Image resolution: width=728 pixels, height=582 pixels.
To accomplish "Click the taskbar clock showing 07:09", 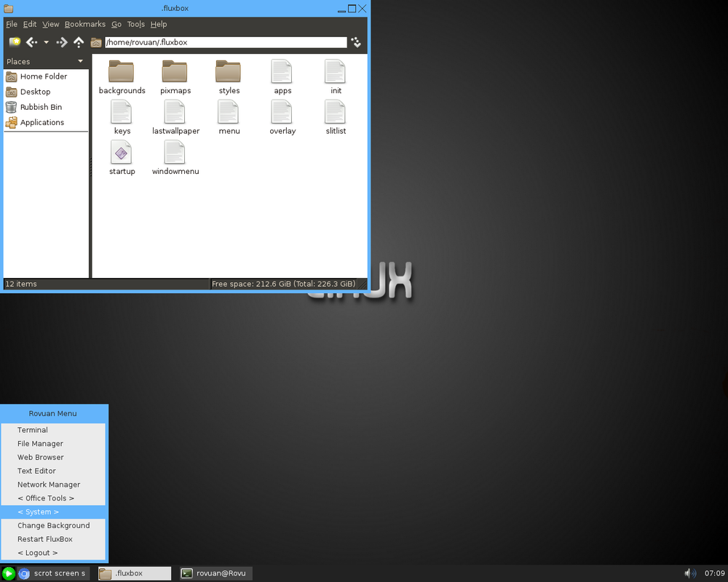I will tap(714, 574).
